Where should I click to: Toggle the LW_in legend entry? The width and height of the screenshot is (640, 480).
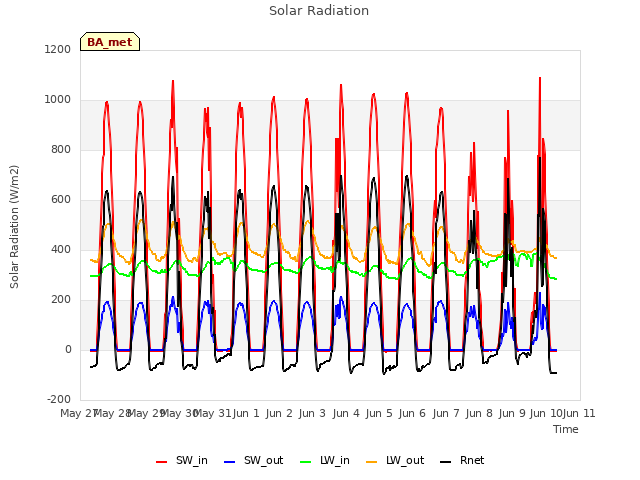pyautogui.click(x=325, y=460)
